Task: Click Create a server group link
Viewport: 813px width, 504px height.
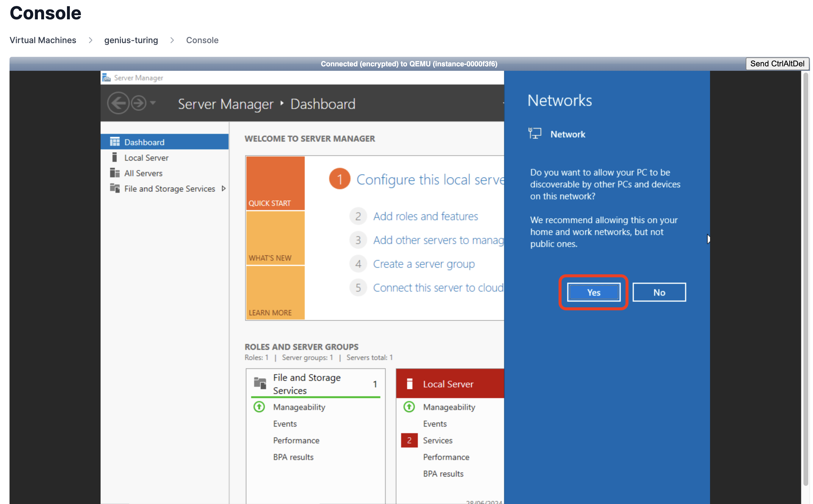Action: (x=424, y=264)
